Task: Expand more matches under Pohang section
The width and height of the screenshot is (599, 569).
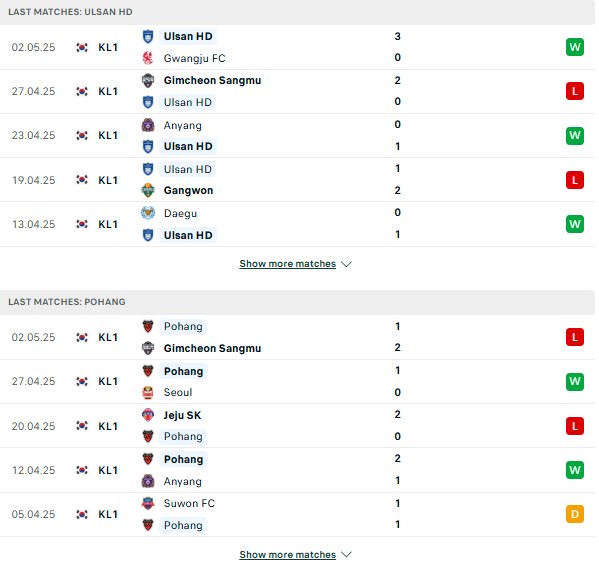Action: (x=288, y=554)
